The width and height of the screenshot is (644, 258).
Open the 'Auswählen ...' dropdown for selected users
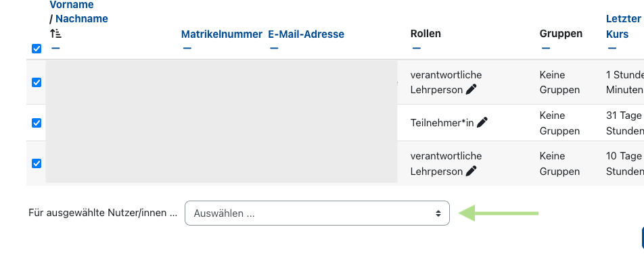click(317, 213)
